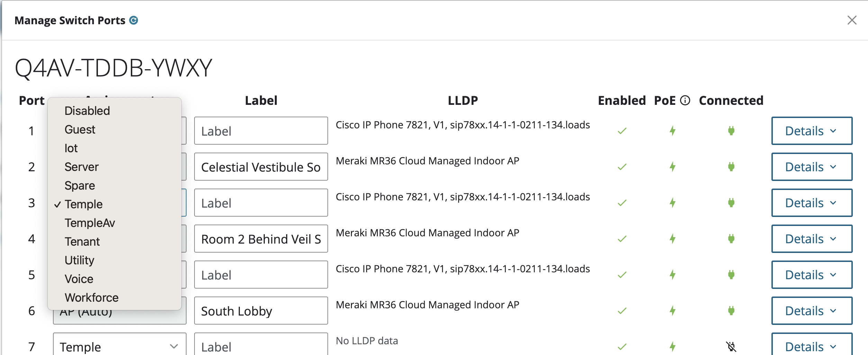Toggle the Enabled checkmark for port 1
This screenshot has width=868, height=355.
pyautogui.click(x=622, y=131)
